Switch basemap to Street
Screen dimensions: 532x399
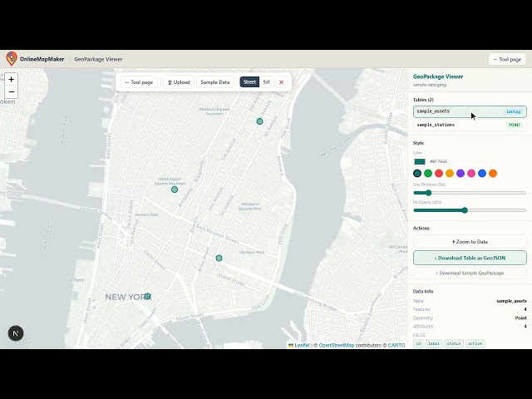tap(249, 82)
